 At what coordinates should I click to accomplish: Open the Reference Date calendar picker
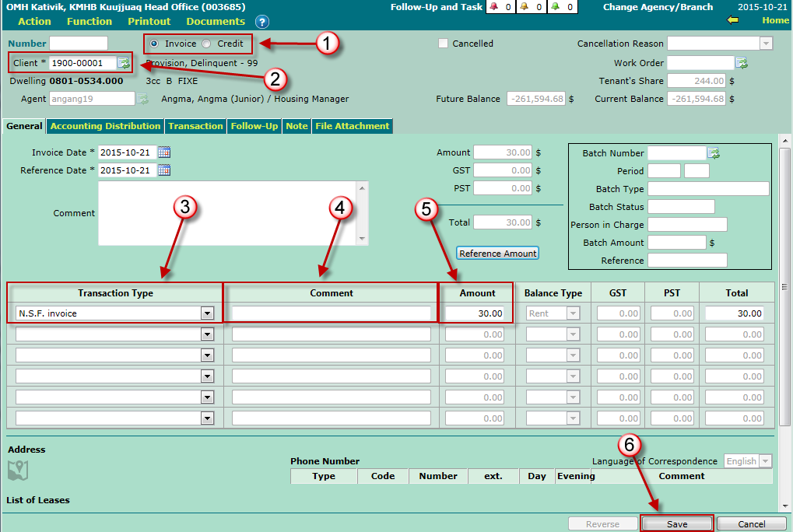click(x=163, y=170)
